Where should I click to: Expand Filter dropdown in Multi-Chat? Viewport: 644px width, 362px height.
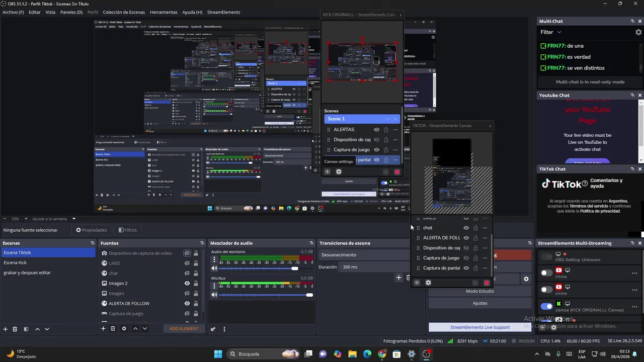pyautogui.click(x=558, y=32)
